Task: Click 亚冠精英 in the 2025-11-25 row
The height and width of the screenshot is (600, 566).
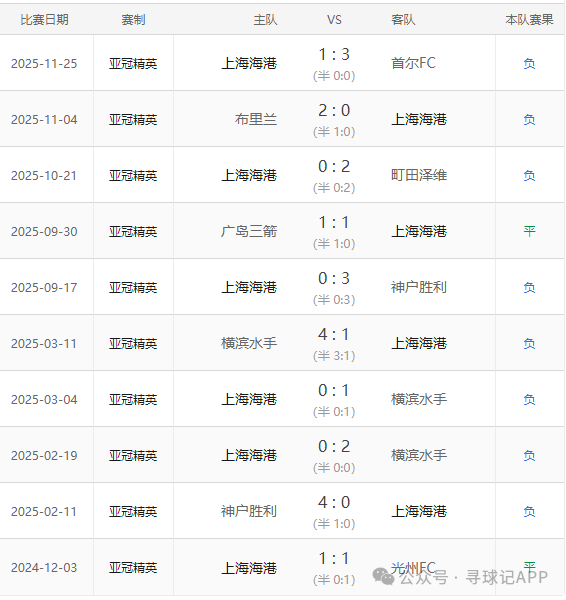Action: click(133, 64)
